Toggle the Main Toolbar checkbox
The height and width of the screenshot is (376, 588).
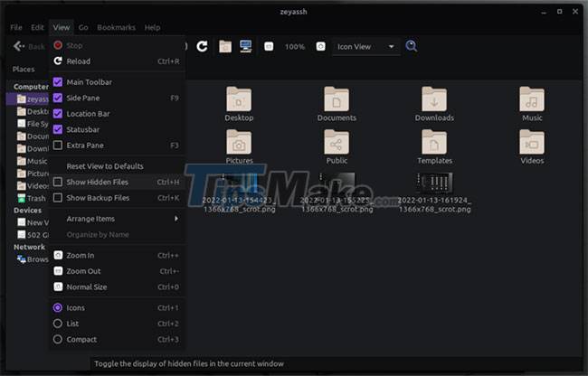(58, 82)
